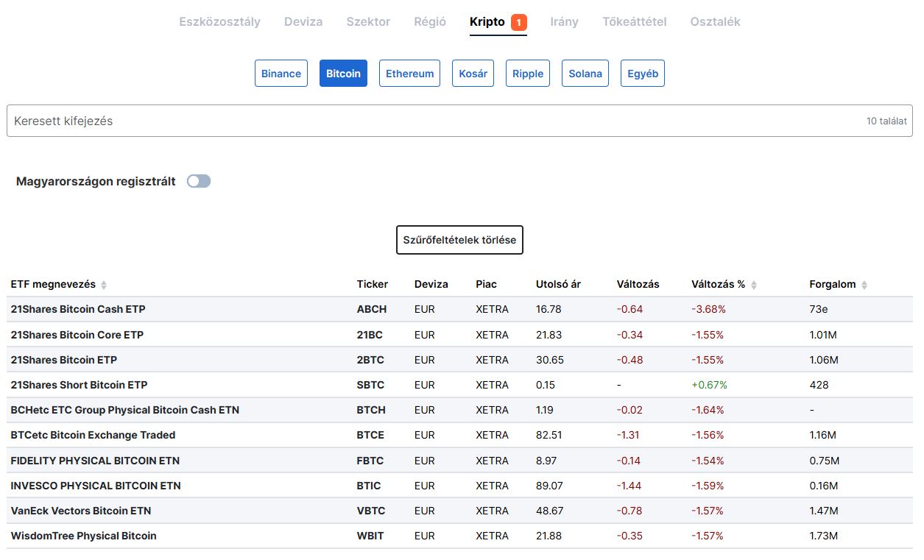Click the SBTC ticker cell

pyautogui.click(x=370, y=385)
